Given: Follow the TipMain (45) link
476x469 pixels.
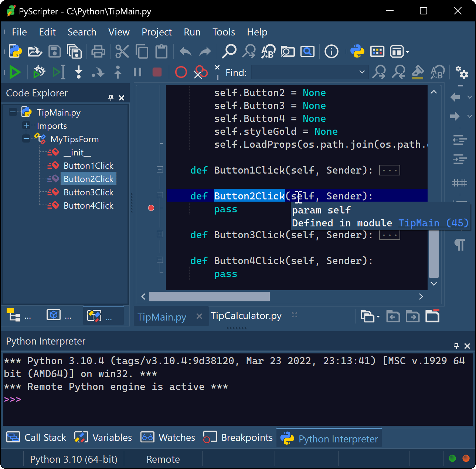Looking at the screenshot, I should point(433,223).
